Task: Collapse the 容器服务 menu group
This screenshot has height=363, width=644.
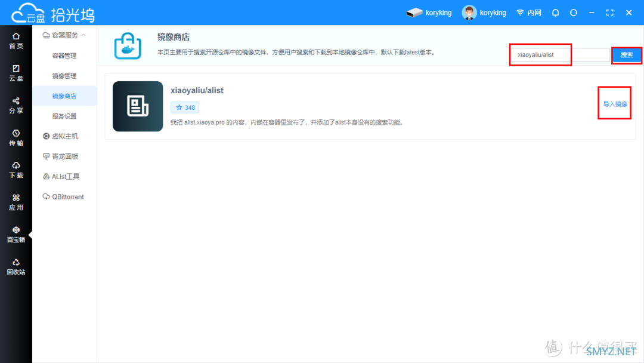Action: [64, 35]
